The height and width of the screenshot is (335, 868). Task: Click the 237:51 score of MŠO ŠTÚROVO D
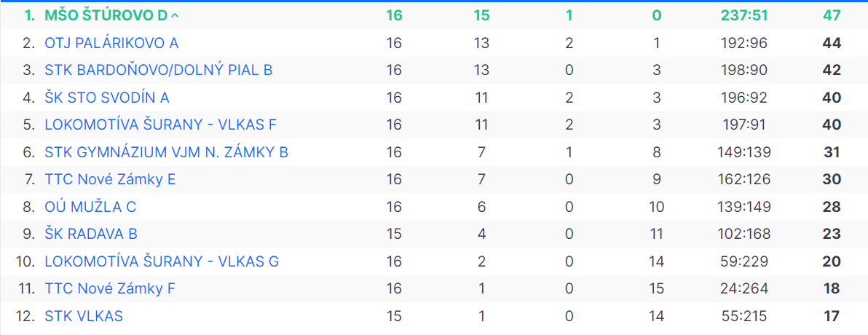click(x=744, y=15)
